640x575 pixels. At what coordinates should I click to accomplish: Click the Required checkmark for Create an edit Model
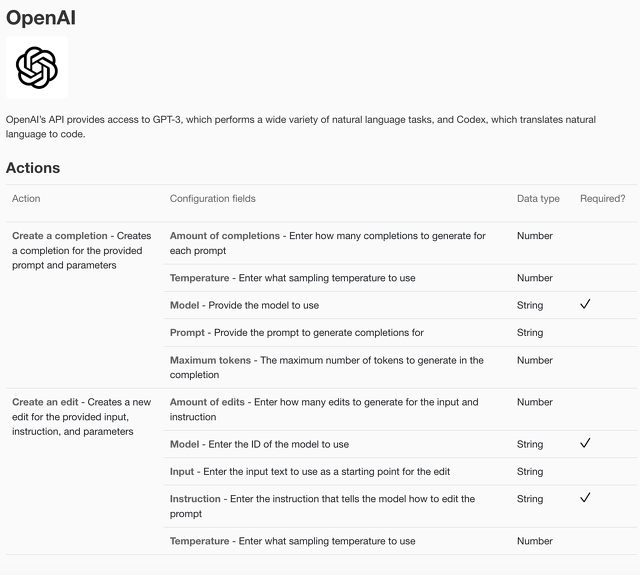pos(585,444)
